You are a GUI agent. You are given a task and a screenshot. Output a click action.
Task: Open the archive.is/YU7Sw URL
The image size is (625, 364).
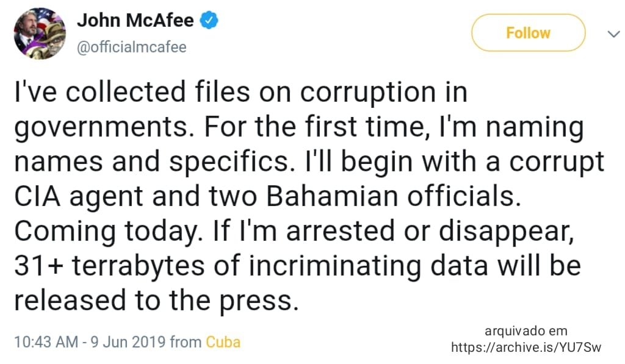pos(526,348)
